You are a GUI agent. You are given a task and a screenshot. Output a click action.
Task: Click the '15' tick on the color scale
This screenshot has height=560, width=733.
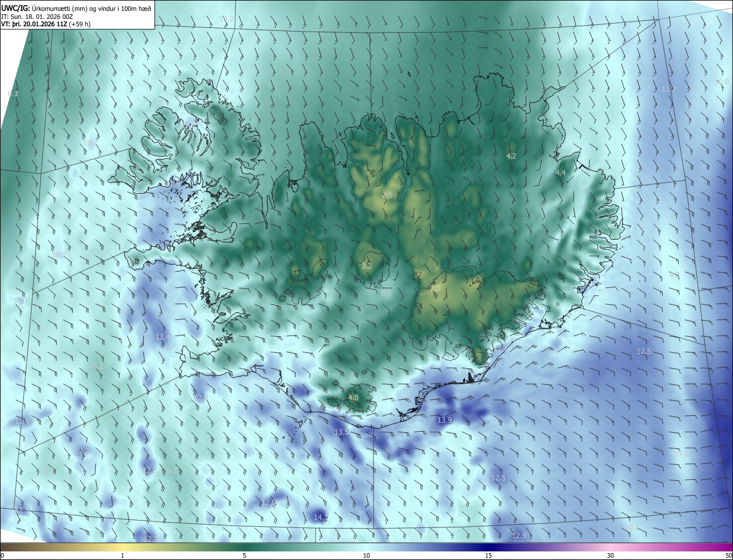click(x=488, y=555)
